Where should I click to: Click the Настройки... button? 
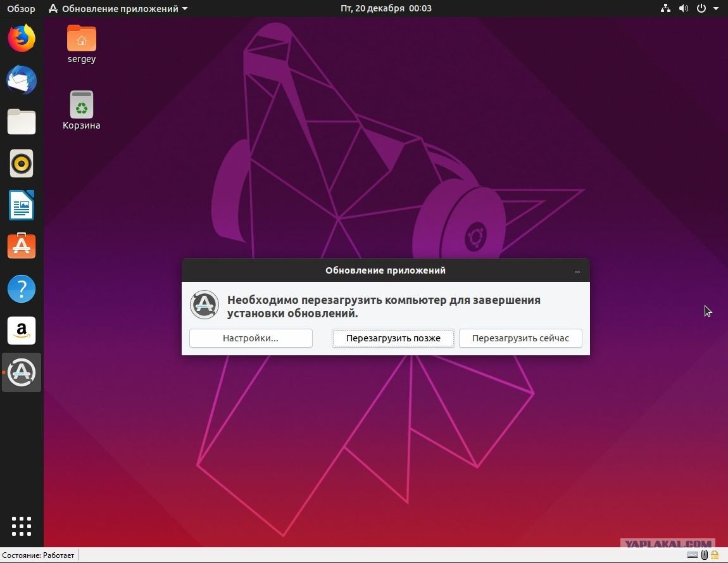pyautogui.click(x=251, y=338)
